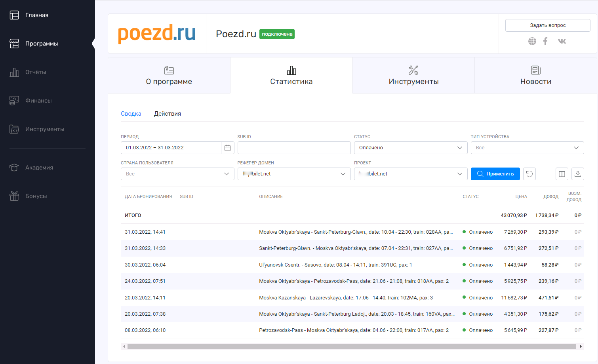Switch to the Инструменты program tab

(x=413, y=75)
